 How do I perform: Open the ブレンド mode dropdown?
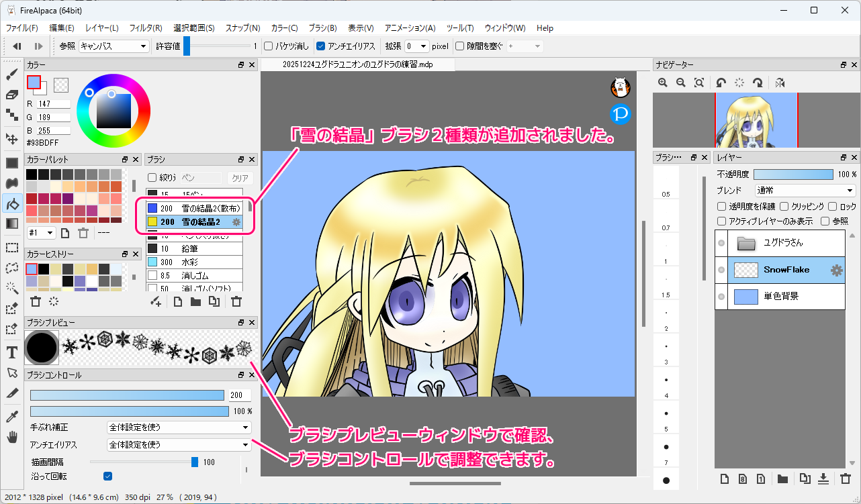[x=805, y=191]
